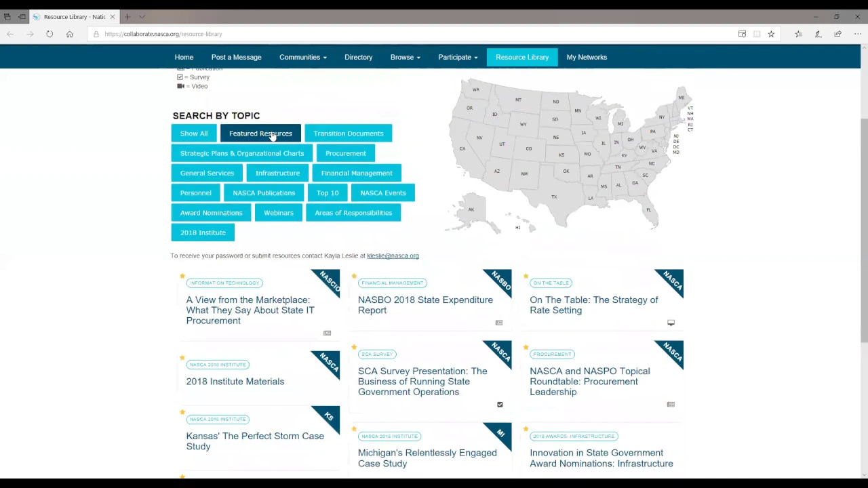Filter by Financial Management topic
This screenshot has height=488, width=868.
[x=357, y=173]
